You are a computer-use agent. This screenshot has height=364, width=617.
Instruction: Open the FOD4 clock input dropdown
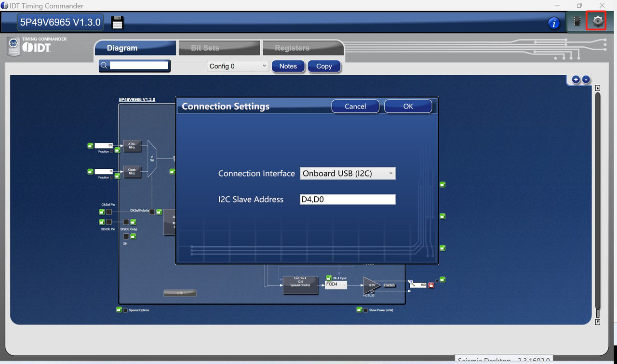click(x=336, y=285)
